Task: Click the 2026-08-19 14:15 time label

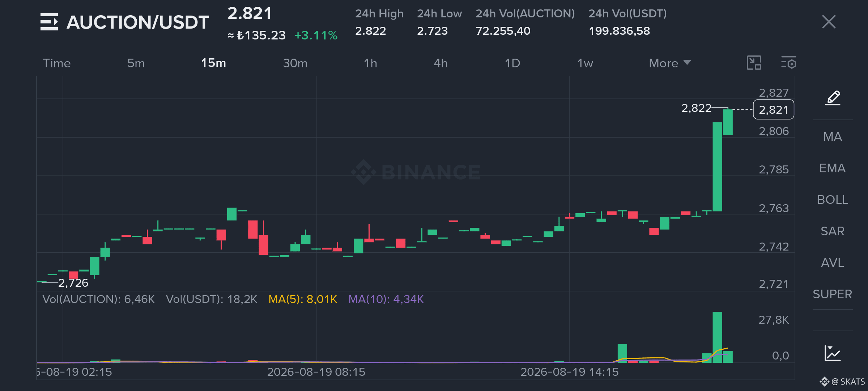Action: (x=569, y=372)
